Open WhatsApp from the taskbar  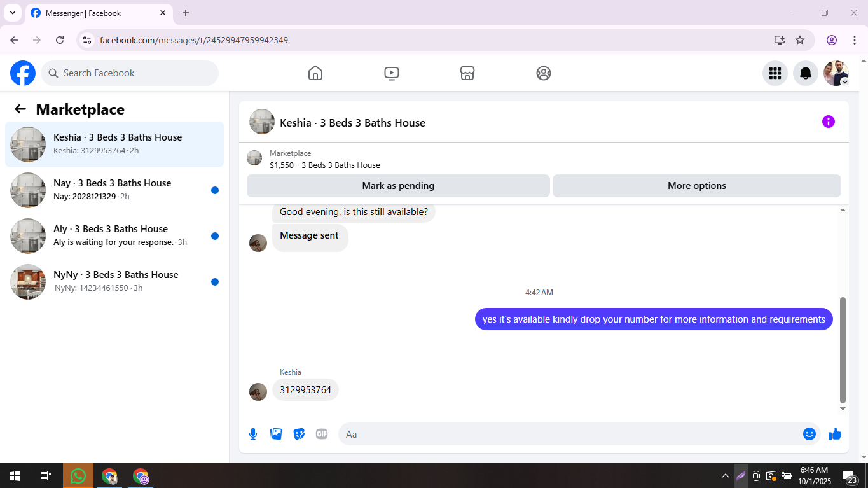click(x=78, y=476)
